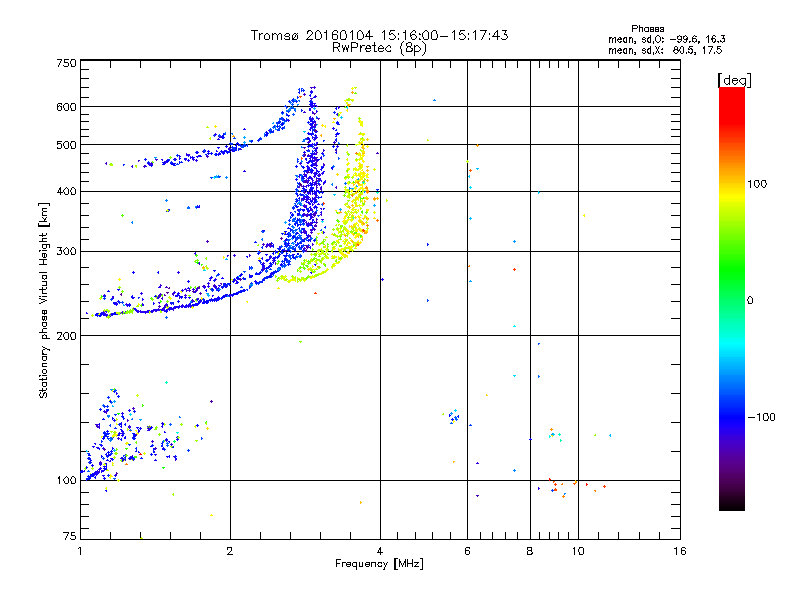This screenshot has height=600, width=800.
Task: Click the colorbar label '-100'
Action: pos(762,417)
